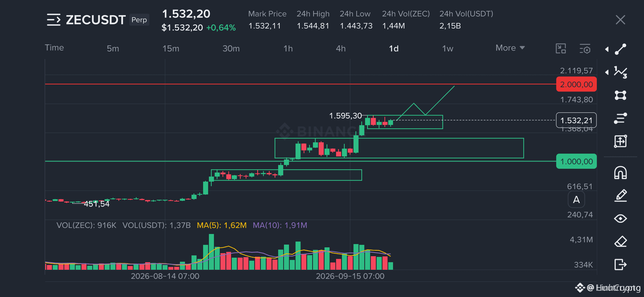The image size is (644, 297).
Task: Select the trend line drawing tool
Action: point(620,49)
